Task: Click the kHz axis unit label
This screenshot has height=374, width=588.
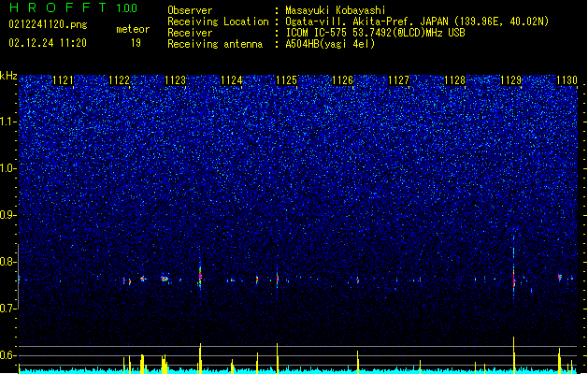Action: [8, 76]
